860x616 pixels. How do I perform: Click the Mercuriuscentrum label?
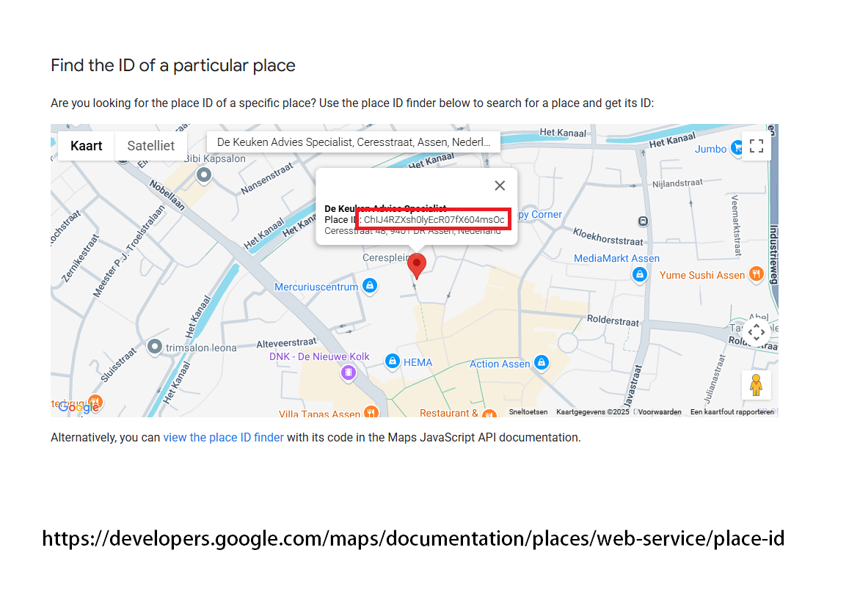click(316, 287)
